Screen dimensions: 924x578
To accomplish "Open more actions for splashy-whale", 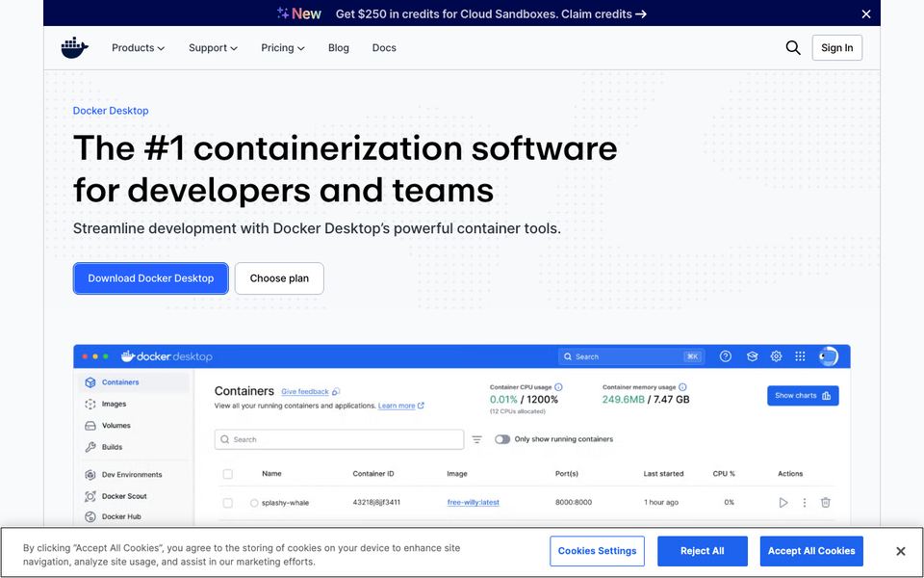I will click(805, 503).
